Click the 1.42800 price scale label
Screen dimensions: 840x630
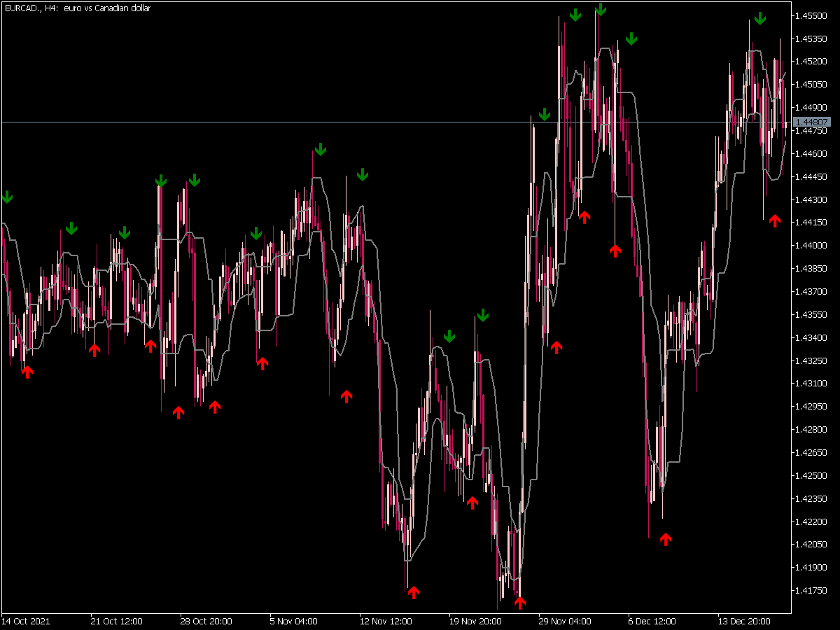[x=811, y=430]
